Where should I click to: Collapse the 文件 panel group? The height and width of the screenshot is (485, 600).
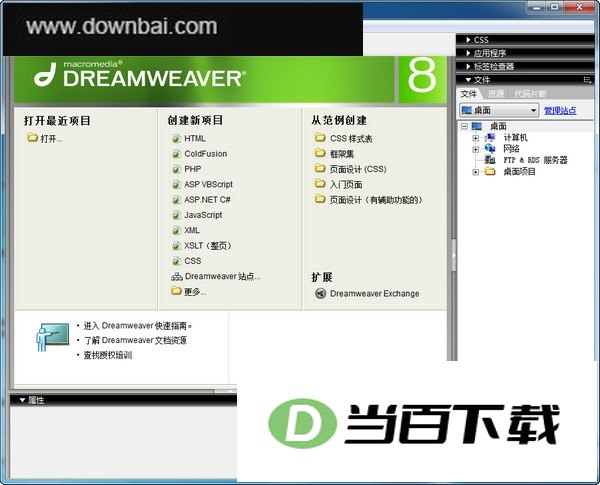[x=468, y=80]
